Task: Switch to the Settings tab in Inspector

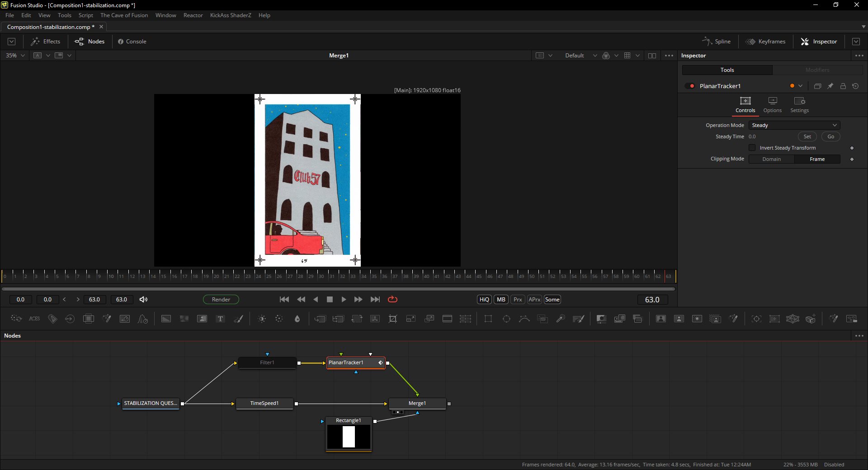Action: pyautogui.click(x=799, y=104)
